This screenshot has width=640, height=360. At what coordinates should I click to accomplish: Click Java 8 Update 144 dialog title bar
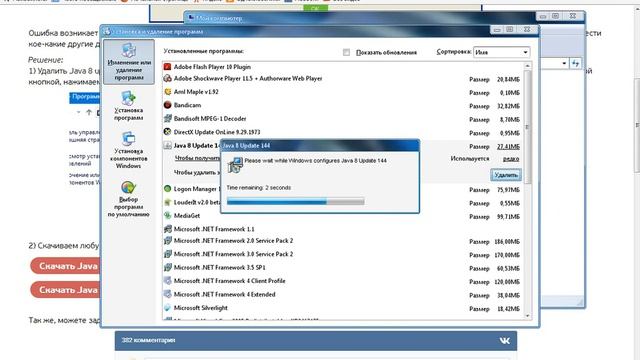click(320, 145)
